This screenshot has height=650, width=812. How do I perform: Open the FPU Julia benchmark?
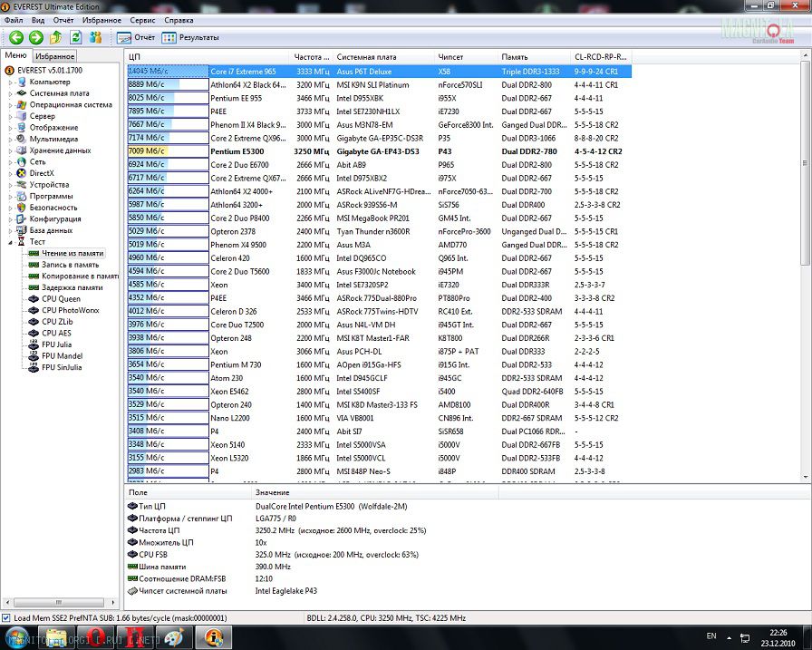tap(50, 344)
